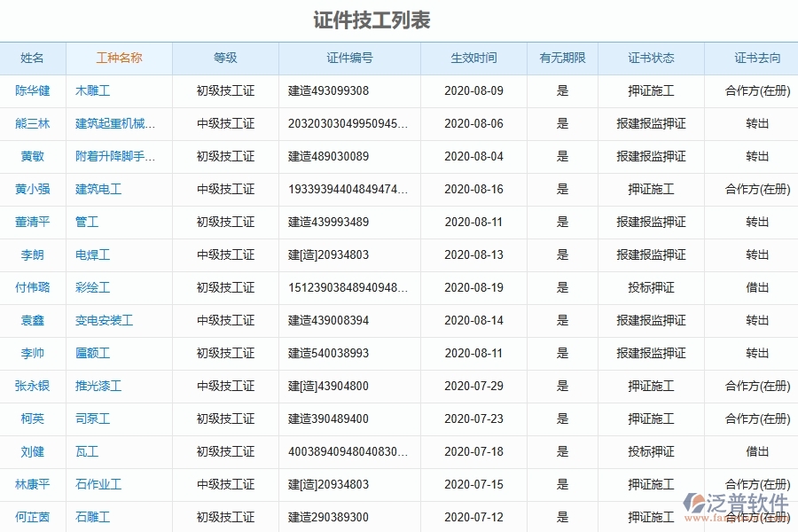Image resolution: width=798 pixels, height=532 pixels.
Task: Sort by the 生效时间 column header
Action: [473, 58]
